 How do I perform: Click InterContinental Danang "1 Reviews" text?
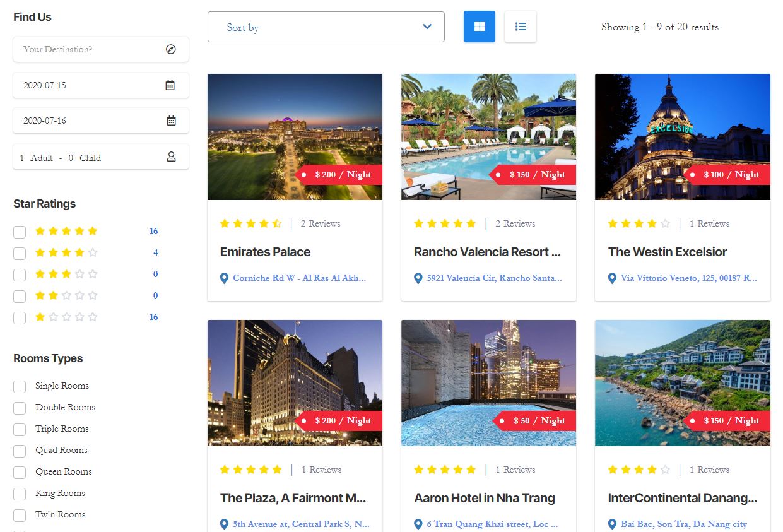pos(709,470)
